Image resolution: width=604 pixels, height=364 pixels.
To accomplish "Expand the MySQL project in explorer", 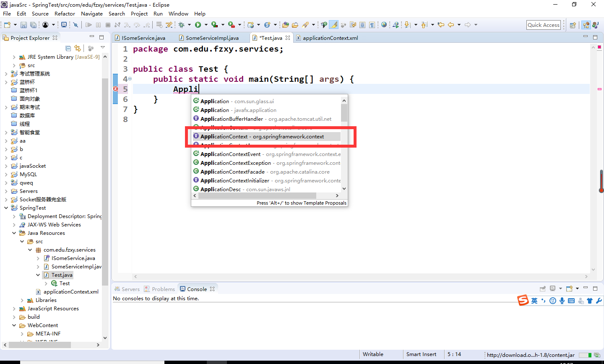I will click(6, 174).
